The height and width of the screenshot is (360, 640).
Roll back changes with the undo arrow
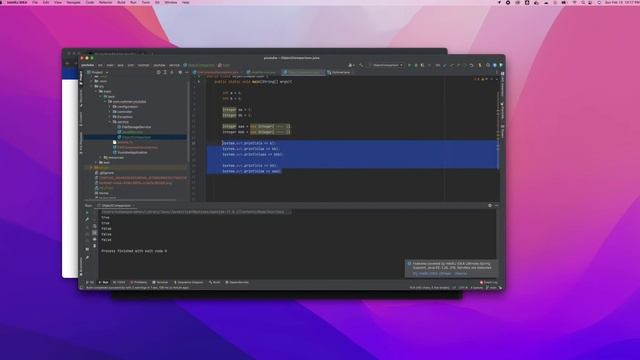(x=471, y=65)
